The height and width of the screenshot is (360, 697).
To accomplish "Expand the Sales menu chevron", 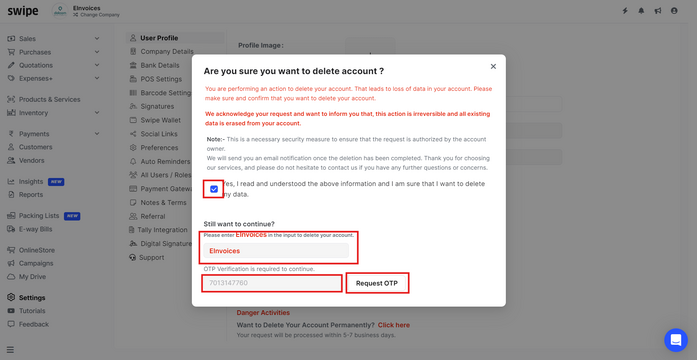I will point(97,39).
